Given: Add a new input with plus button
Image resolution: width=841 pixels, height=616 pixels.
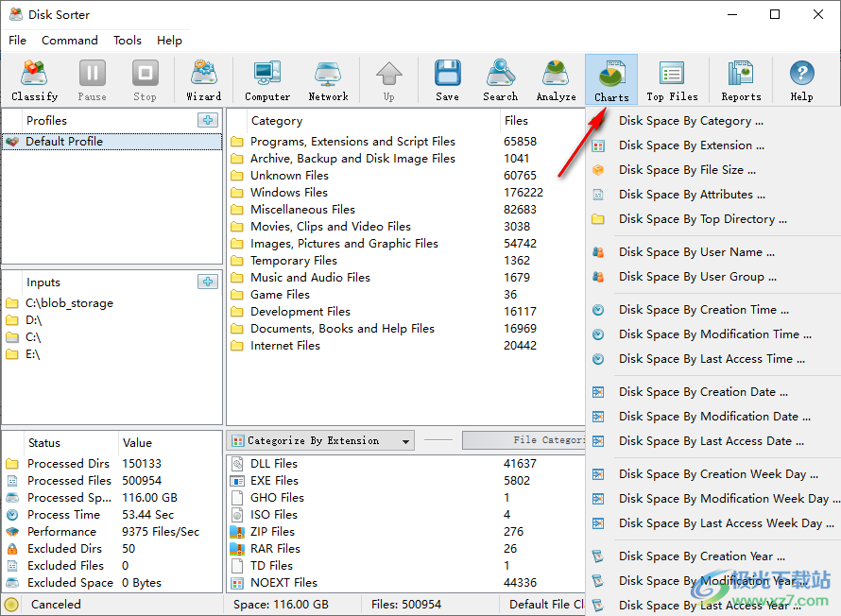Looking at the screenshot, I should point(208,282).
